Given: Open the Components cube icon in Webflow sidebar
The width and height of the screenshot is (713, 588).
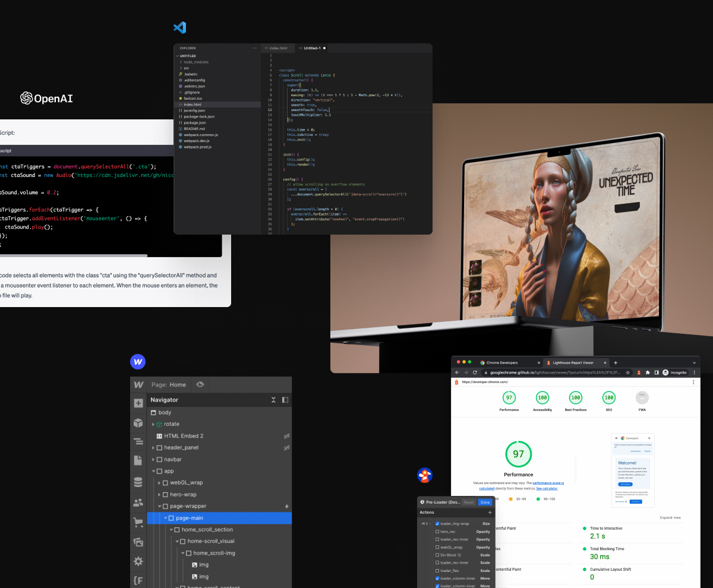Looking at the screenshot, I should coord(138,423).
